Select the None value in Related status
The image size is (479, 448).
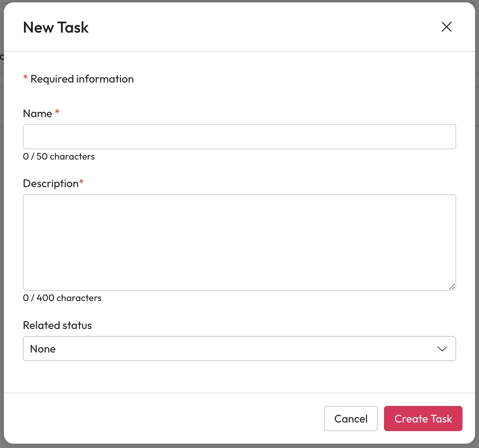[x=43, y=349]
